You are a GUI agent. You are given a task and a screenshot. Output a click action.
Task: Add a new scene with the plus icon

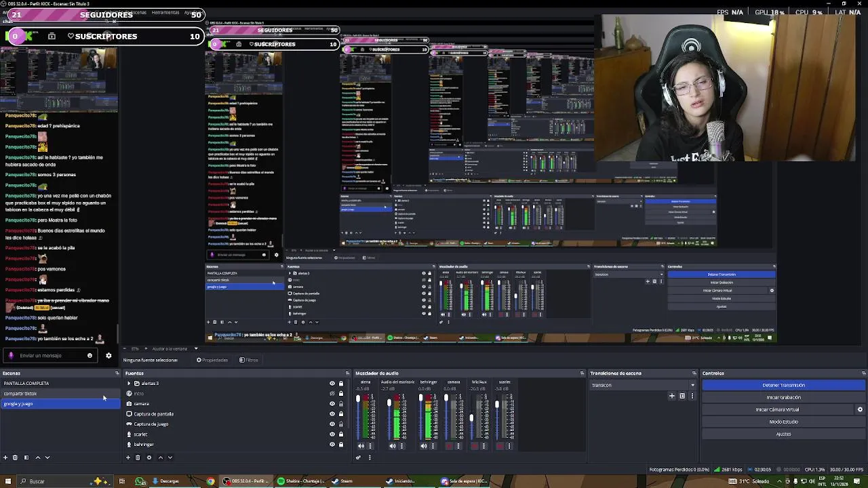click(x=5, y=457)
